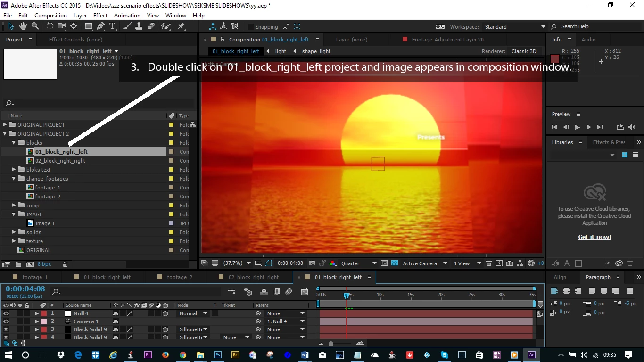Select the Unified Camera tool
This screenshot has width=644, height=362.
point(62,26)
